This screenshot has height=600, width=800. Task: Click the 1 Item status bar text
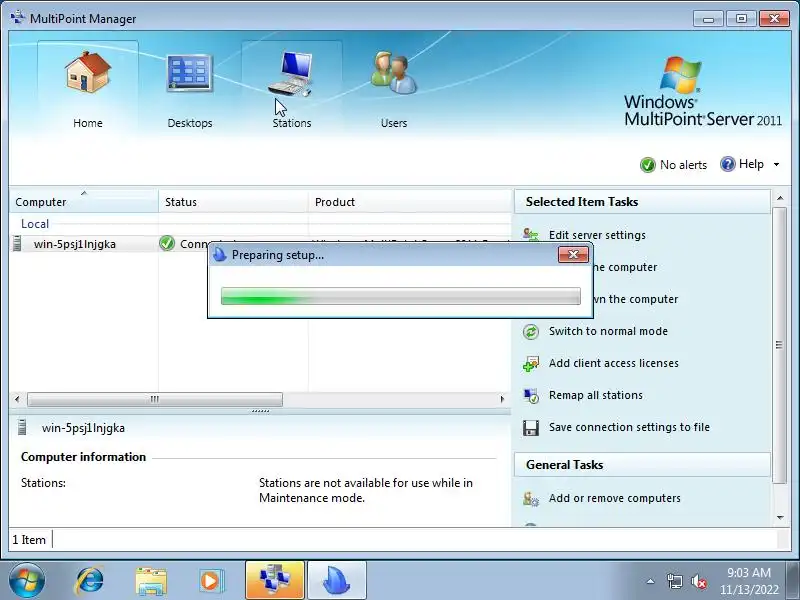[x=29, y=540]
